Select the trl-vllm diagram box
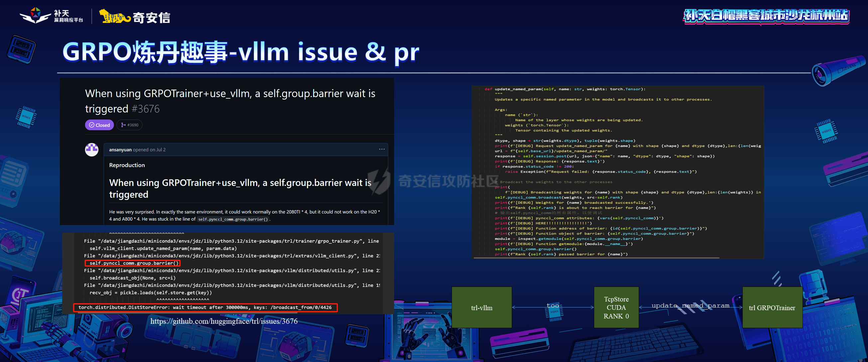868x362 pixels. (482, 307)
